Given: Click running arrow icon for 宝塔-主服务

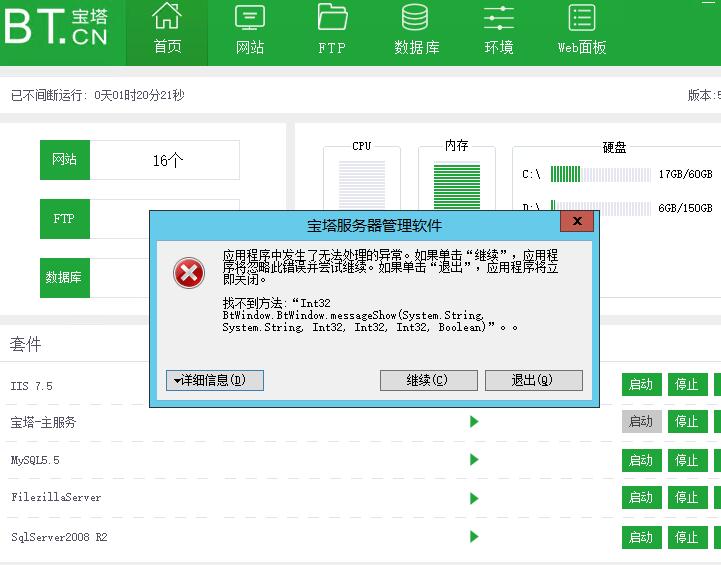Looking at the screenshot, I should click(x=475, y=422).
